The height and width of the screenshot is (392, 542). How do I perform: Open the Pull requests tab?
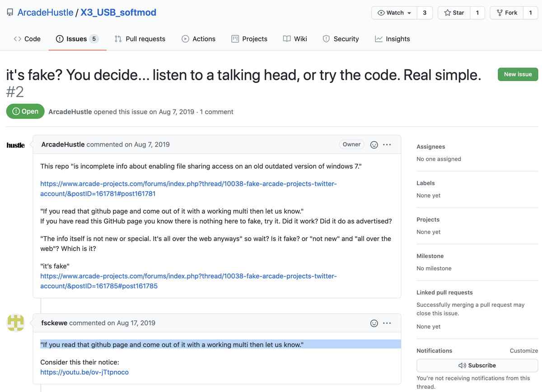(140, 39)
